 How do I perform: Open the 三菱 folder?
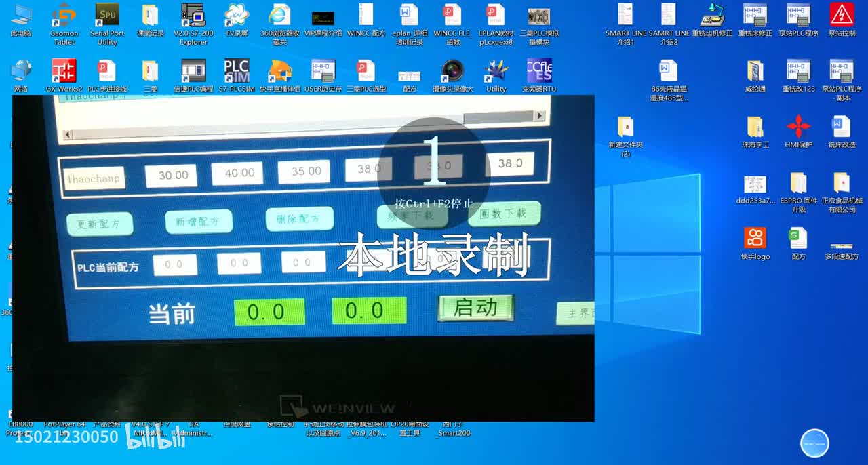click(x=151, y=75)
